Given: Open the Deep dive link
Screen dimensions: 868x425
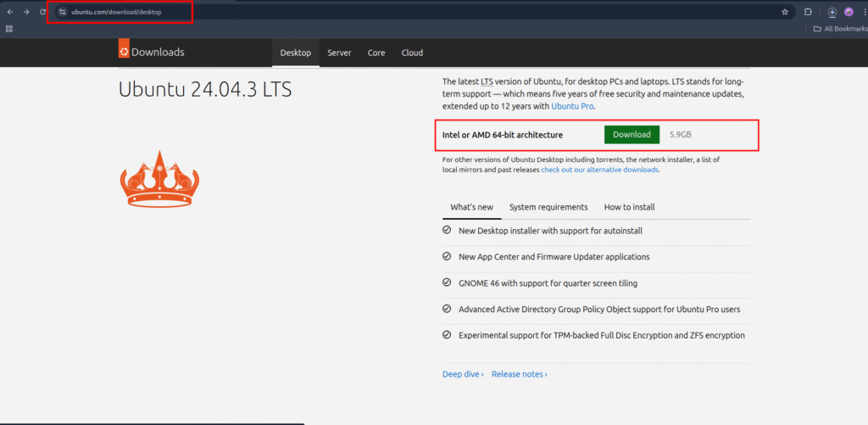Looking at the screenshot, I should [x=463, y=374].
